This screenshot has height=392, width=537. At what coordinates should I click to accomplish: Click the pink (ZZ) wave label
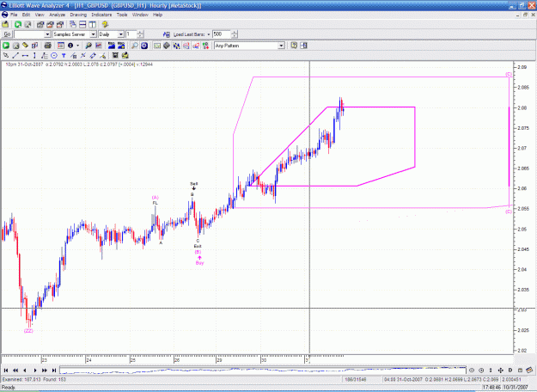click(28, 331)
